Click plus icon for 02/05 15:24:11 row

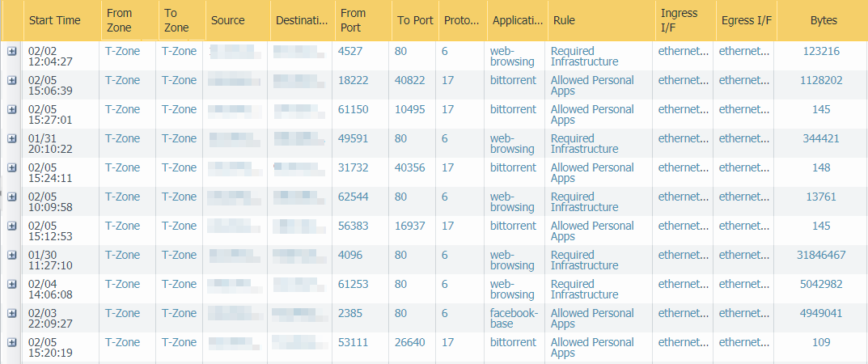pos(12,167)
